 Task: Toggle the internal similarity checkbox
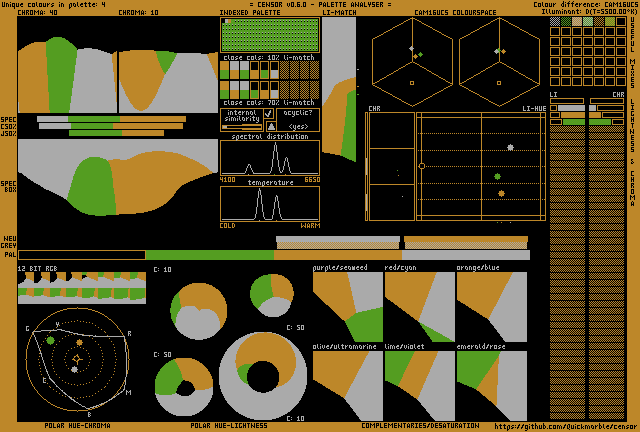[x=268, y=114]
